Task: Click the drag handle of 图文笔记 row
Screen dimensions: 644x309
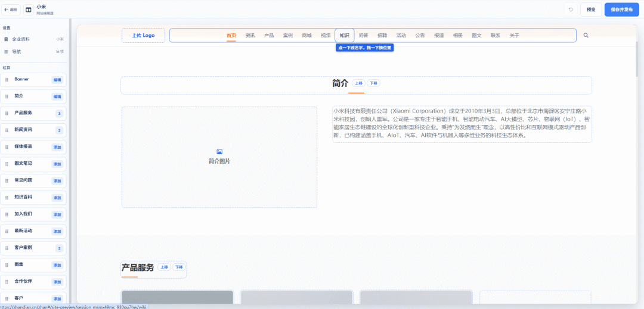Action: click(x=7, y=164)
